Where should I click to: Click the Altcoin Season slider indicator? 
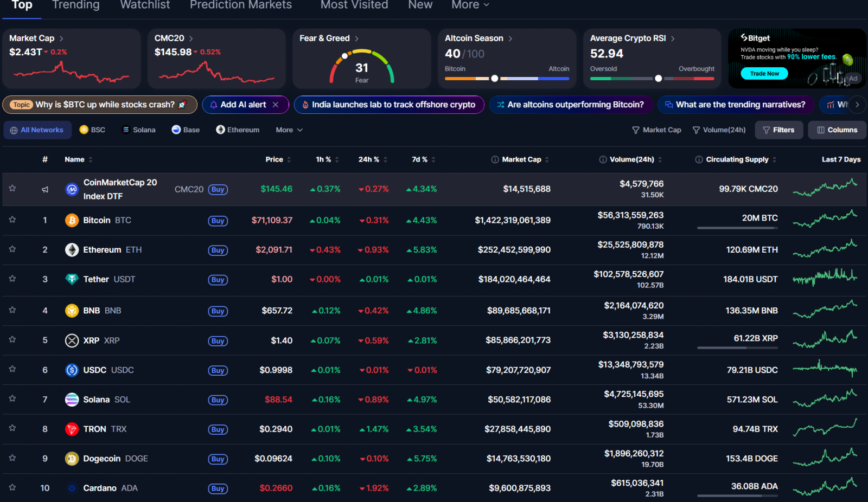click(494, 79)
